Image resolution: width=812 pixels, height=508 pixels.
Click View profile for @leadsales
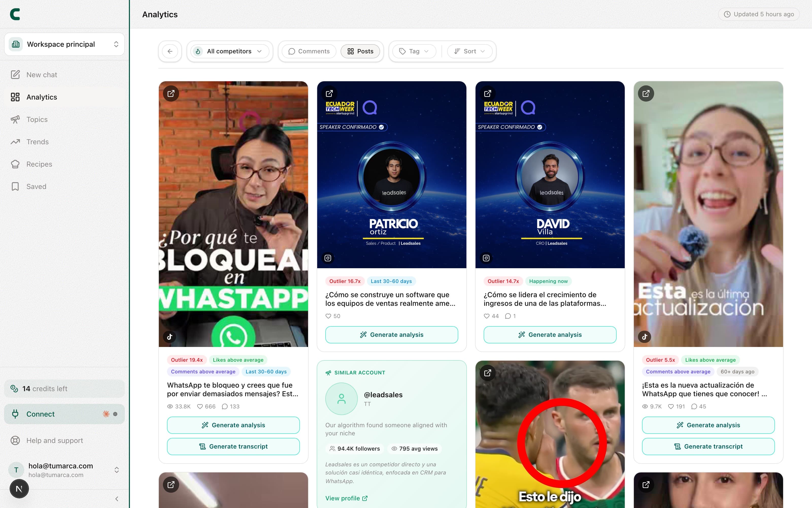[346, 498]
